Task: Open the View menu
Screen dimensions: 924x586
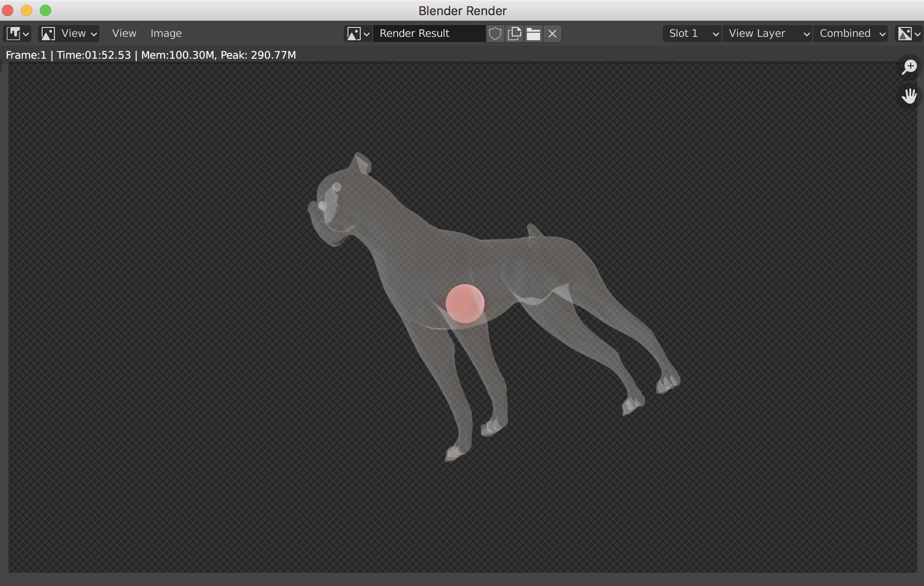Action: point(124,34)
